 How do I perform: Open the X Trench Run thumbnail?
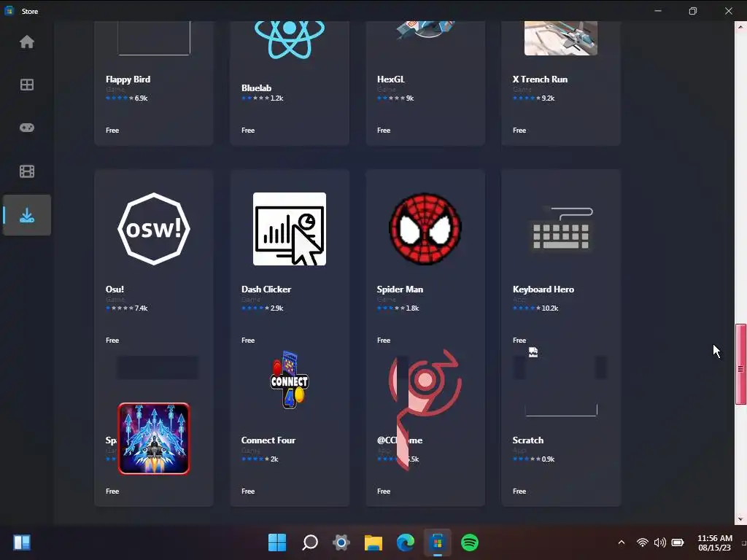coord(561,38)
